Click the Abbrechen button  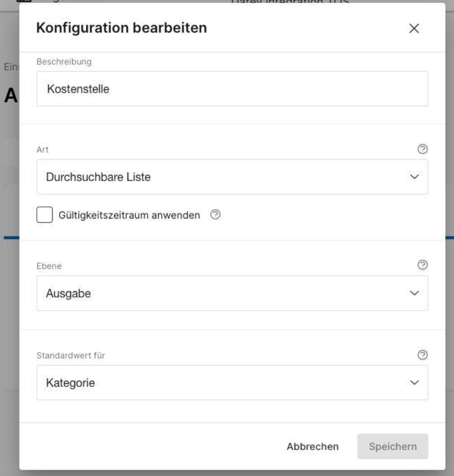312,447
